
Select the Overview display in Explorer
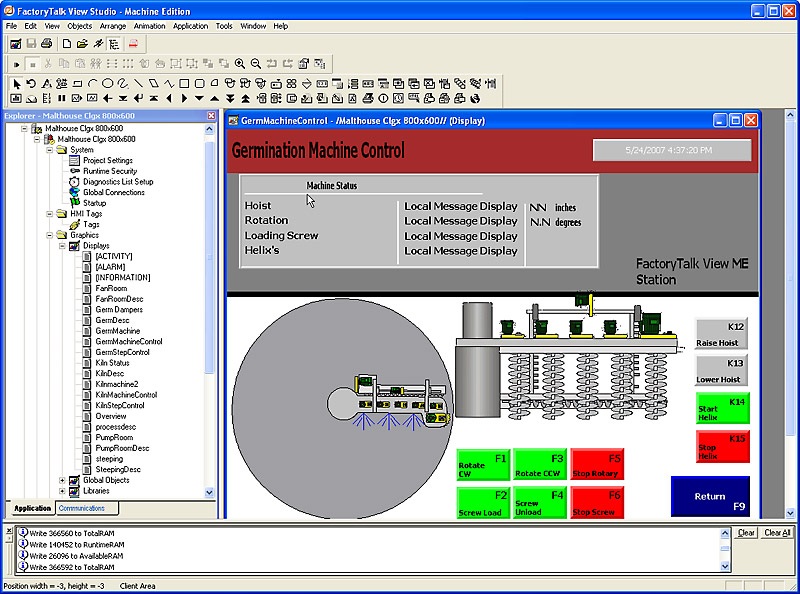(x=110, y=416)
